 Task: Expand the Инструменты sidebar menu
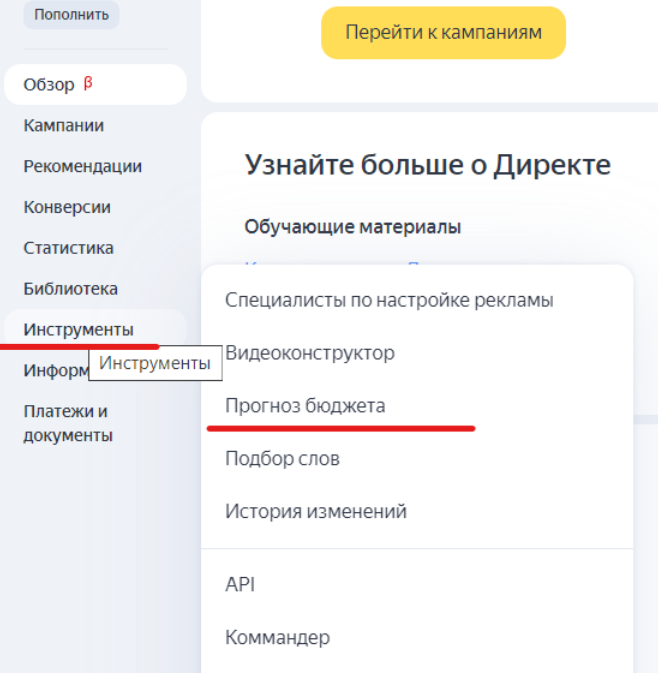78,330
